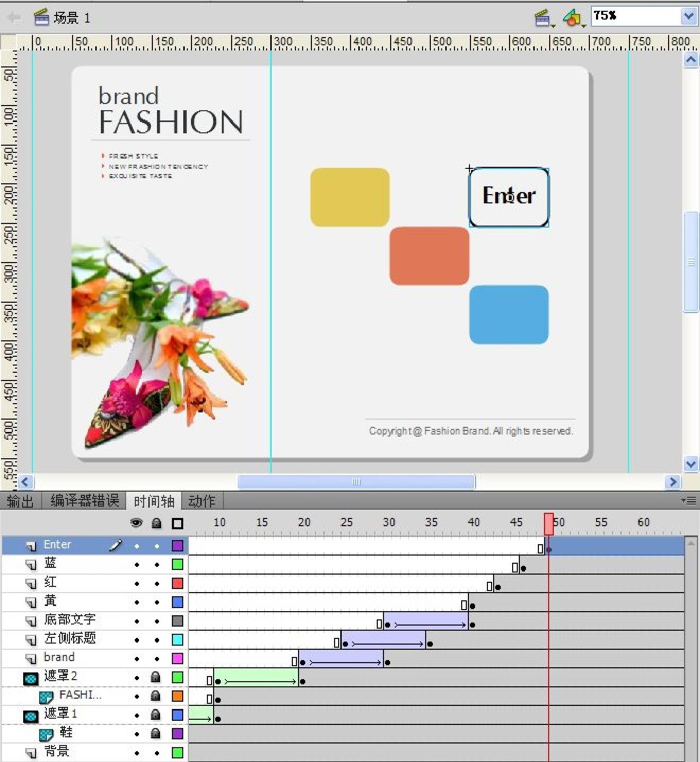Click the show all layers as outlines icon

click(x=178, y=523)
